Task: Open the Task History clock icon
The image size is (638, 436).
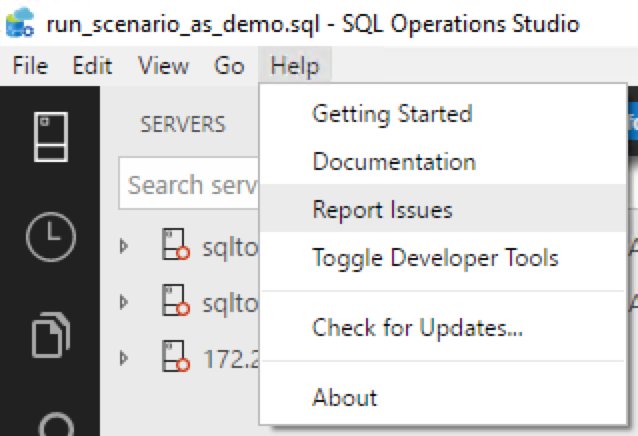Action: 51,236
